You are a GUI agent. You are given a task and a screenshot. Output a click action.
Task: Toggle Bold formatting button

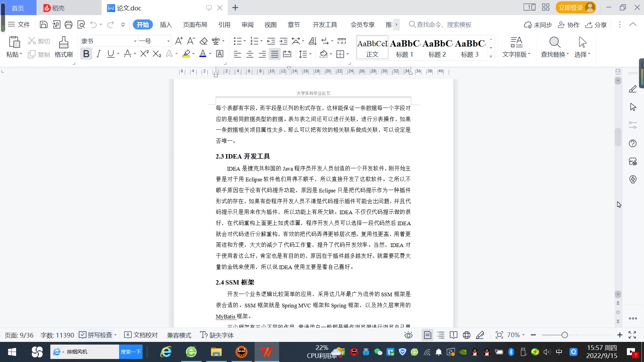pyautogui.click(x=86, y=54)
